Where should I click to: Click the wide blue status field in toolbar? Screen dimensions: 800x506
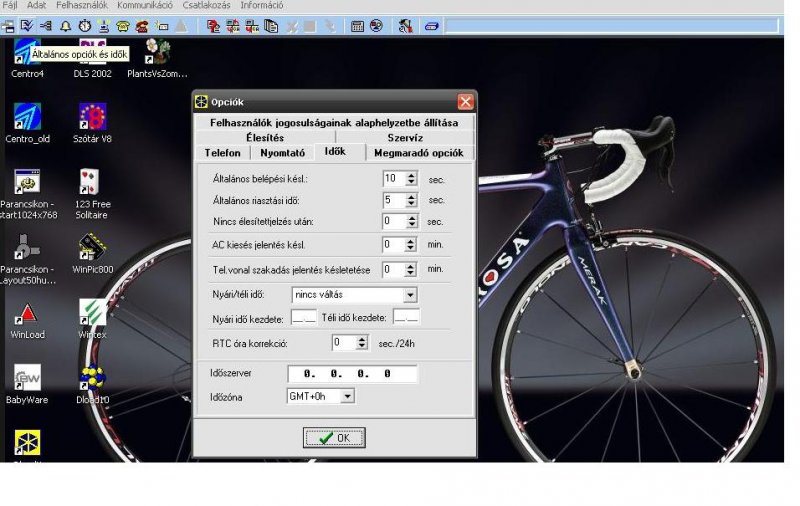click(x=612, y=26)
